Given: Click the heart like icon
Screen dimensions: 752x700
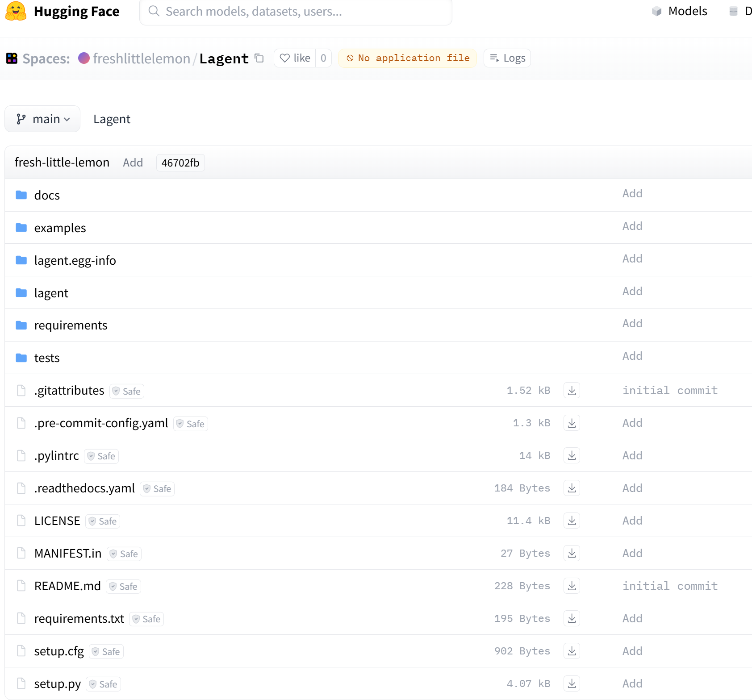Looking at the screenshot, I should tap(285, 58).
